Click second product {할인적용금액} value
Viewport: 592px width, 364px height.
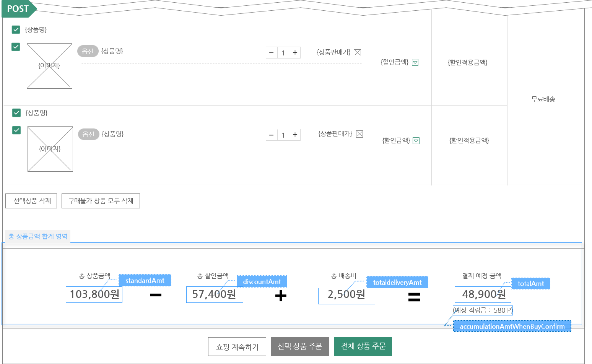tap(469, 140)
